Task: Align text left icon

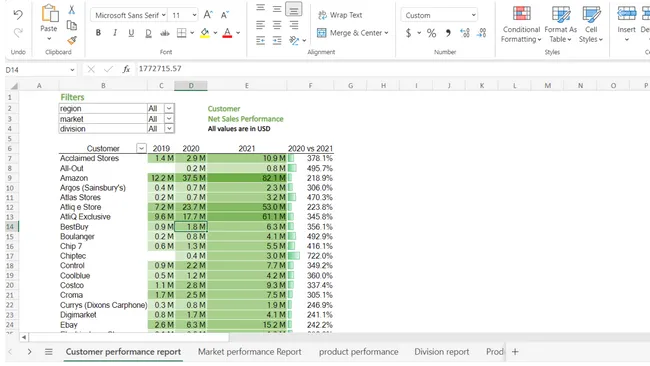Action: [x=260, y=25]
